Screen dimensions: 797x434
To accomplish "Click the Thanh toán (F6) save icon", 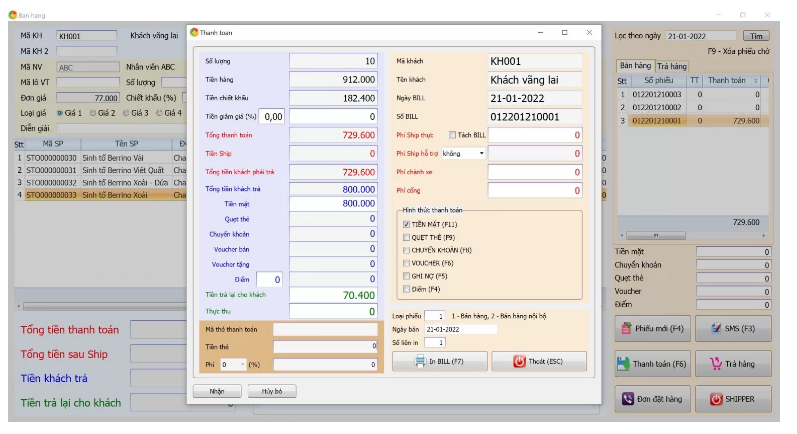I will click(623, 364).
